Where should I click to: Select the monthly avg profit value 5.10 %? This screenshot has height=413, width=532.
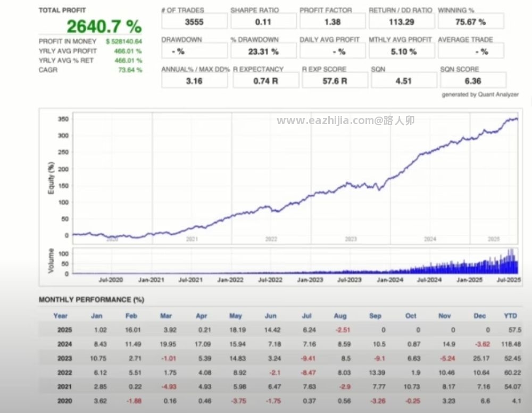click(404, 52)
